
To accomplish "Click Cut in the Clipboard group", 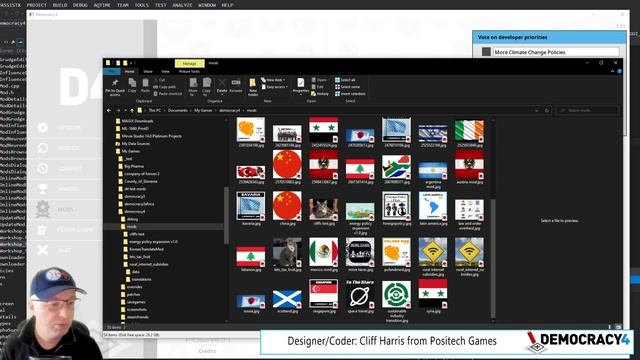I will tap(159, 80).
